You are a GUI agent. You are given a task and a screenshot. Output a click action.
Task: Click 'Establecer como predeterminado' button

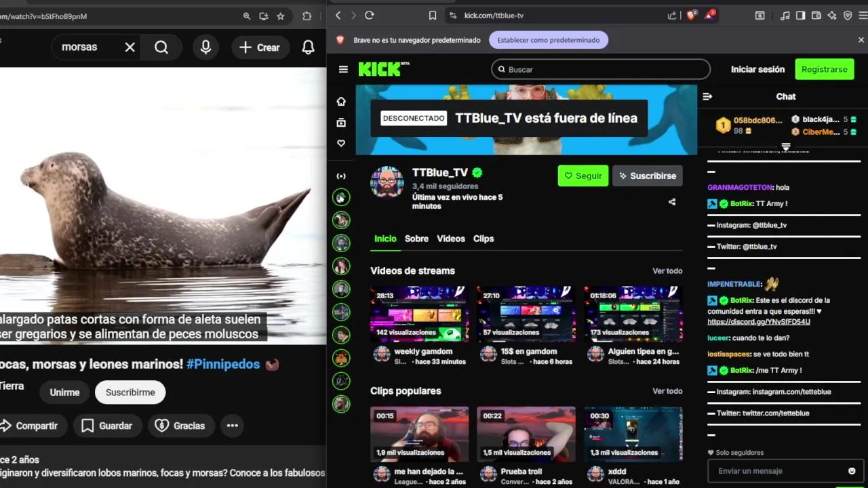[549, 40]
